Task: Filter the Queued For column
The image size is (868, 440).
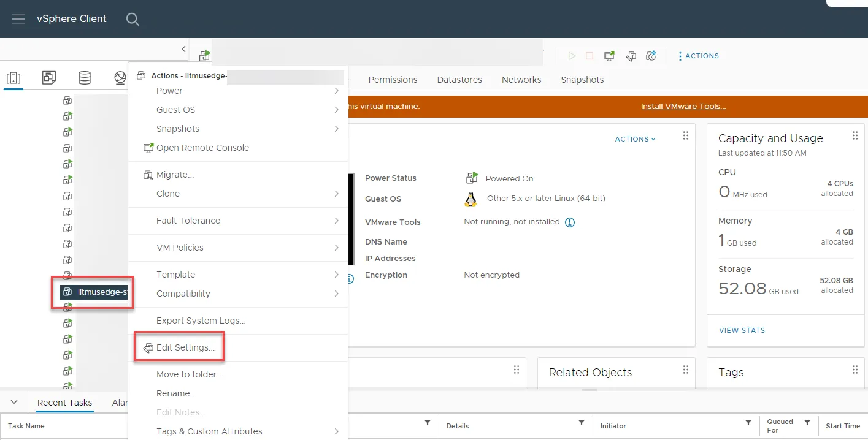Action: [x=807, y=423]
